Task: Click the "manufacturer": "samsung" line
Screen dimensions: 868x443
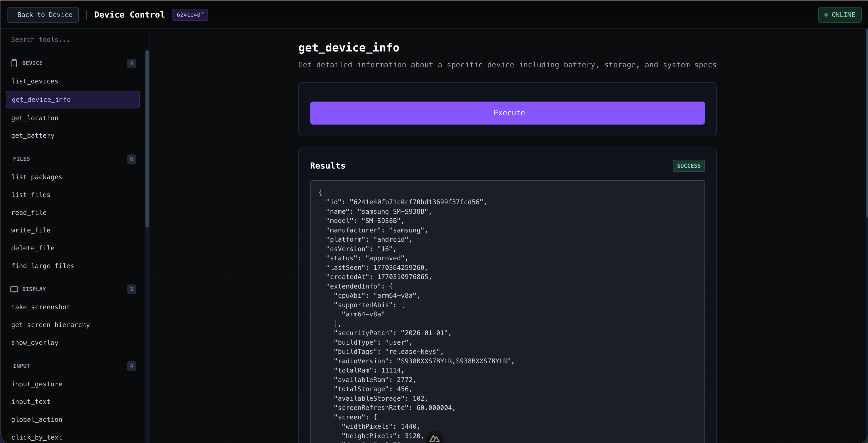Action: (377, 230)
